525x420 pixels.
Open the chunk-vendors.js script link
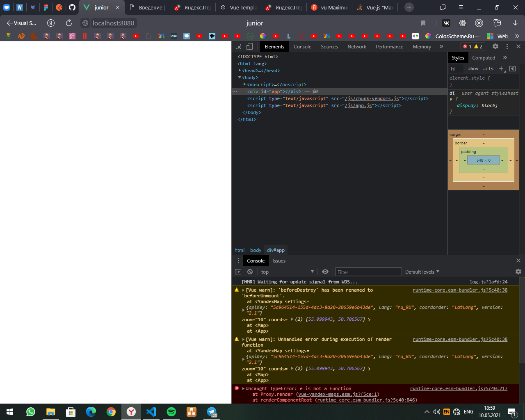pyautogui.click(x=372, y=98)
